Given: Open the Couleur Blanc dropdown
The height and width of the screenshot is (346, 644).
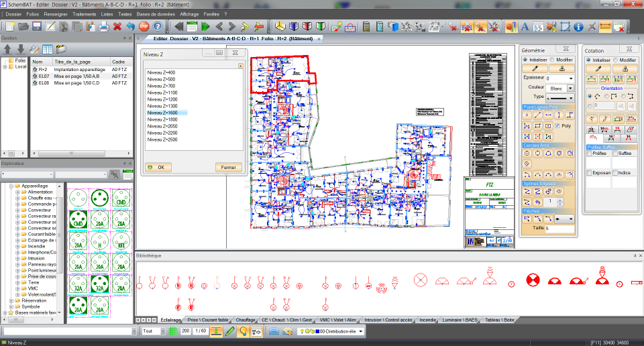Looking at the screenshot, I should (x=570, y=89).
